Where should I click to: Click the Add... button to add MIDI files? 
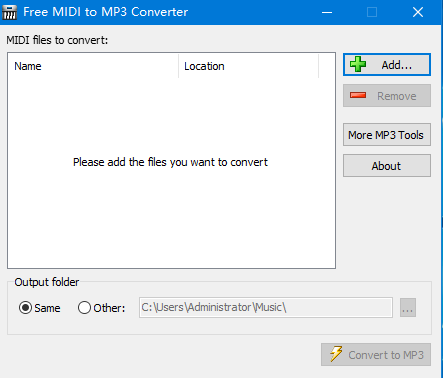pyautogui.click(x=387, y=65)
